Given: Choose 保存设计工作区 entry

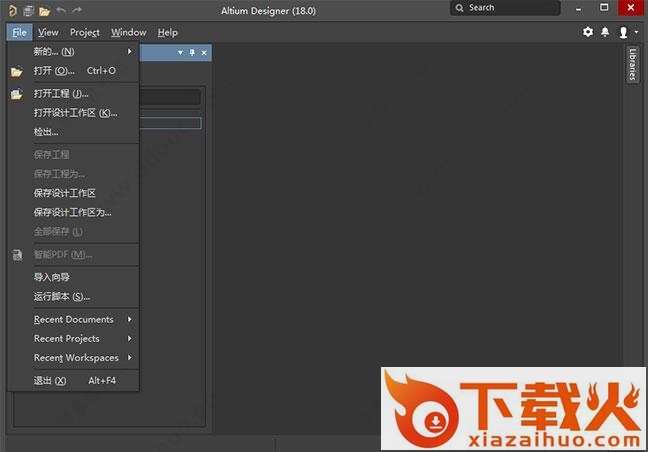Looking at the screenshot, I should click(x=73, y=193).
